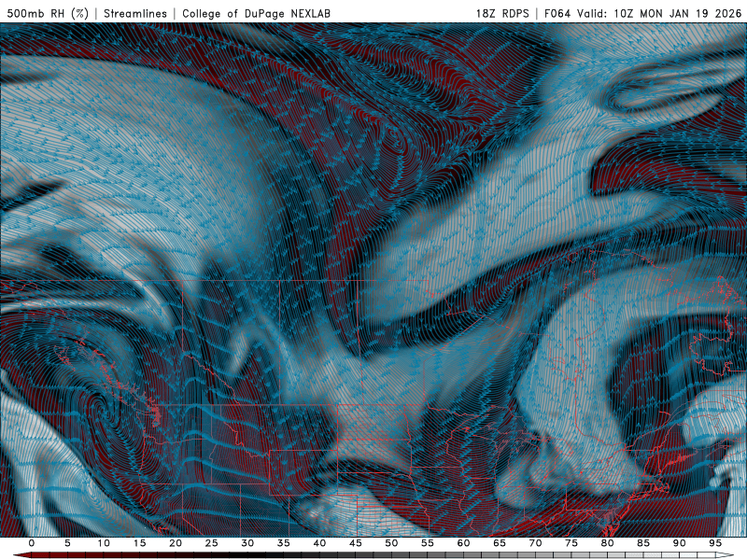Click the '60' label on the colorbar
The image size is (747, 560).
(x=463, y=543)
